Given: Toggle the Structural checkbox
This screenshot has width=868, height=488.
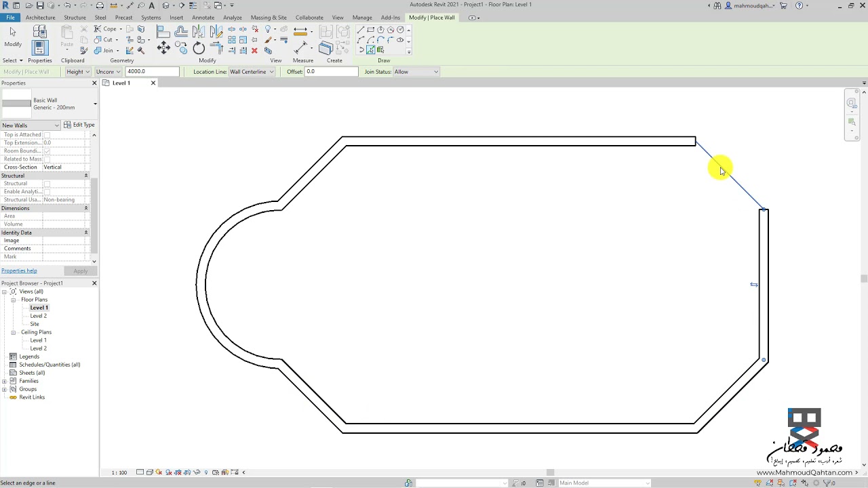Looking at the screenshot, I should coord(47,184).
